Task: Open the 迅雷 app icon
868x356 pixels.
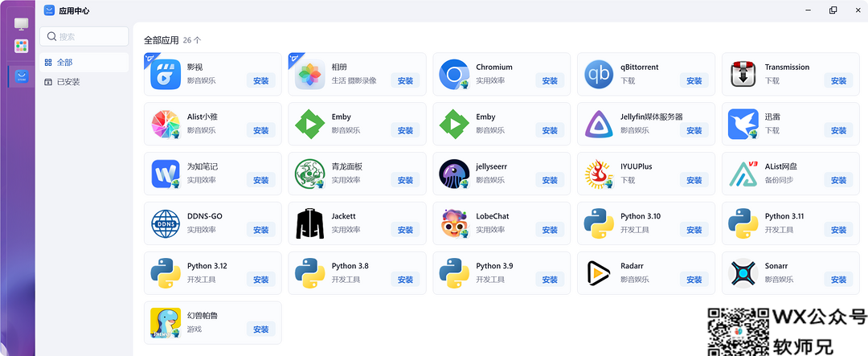Action: [743, 124]
